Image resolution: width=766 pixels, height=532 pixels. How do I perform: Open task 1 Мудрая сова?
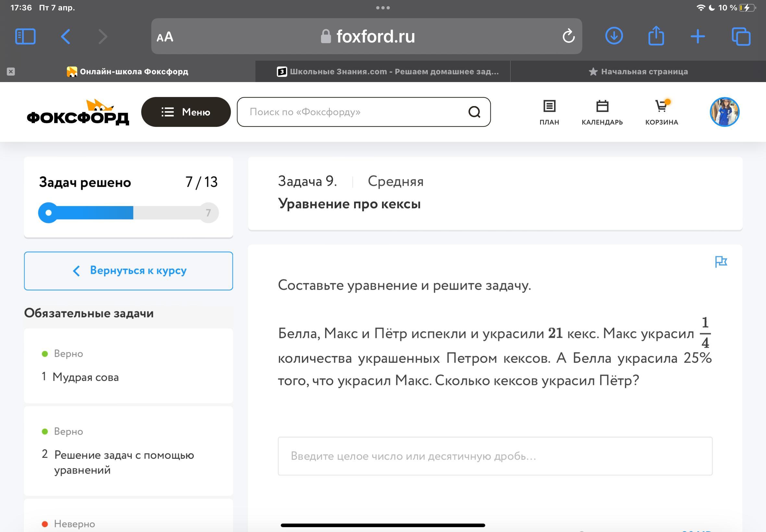86,377
